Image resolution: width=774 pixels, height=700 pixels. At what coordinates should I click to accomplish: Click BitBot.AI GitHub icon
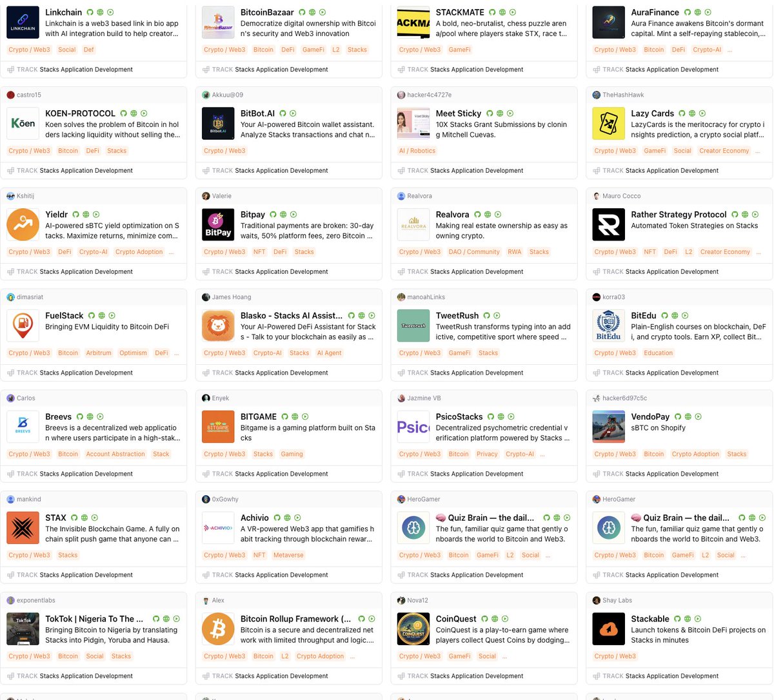283,113
